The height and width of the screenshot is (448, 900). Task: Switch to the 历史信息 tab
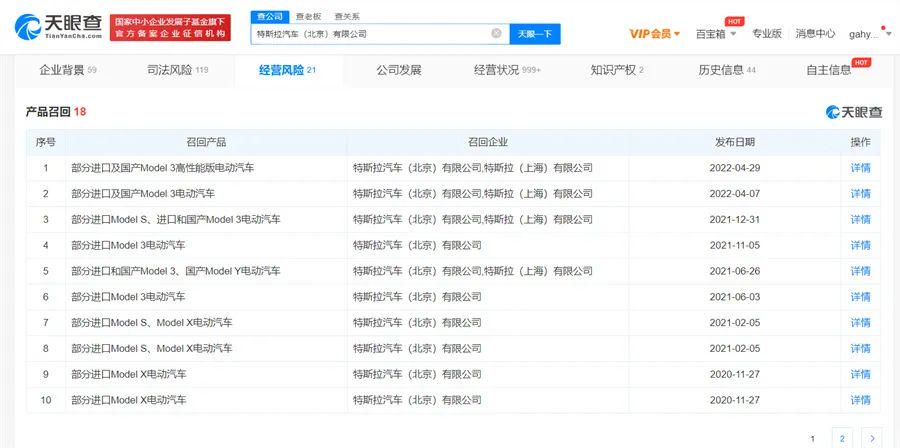[727, 70]
